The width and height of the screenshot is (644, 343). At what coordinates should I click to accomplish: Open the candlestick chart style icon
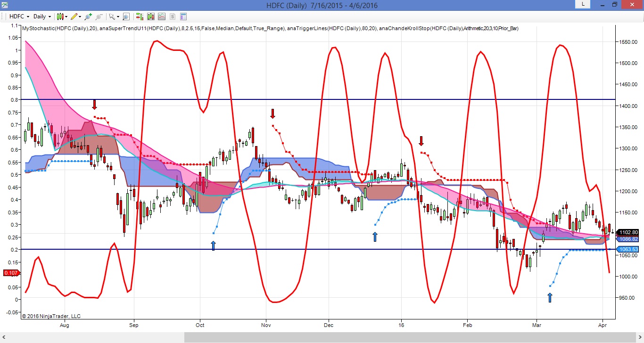coord(59,16)
